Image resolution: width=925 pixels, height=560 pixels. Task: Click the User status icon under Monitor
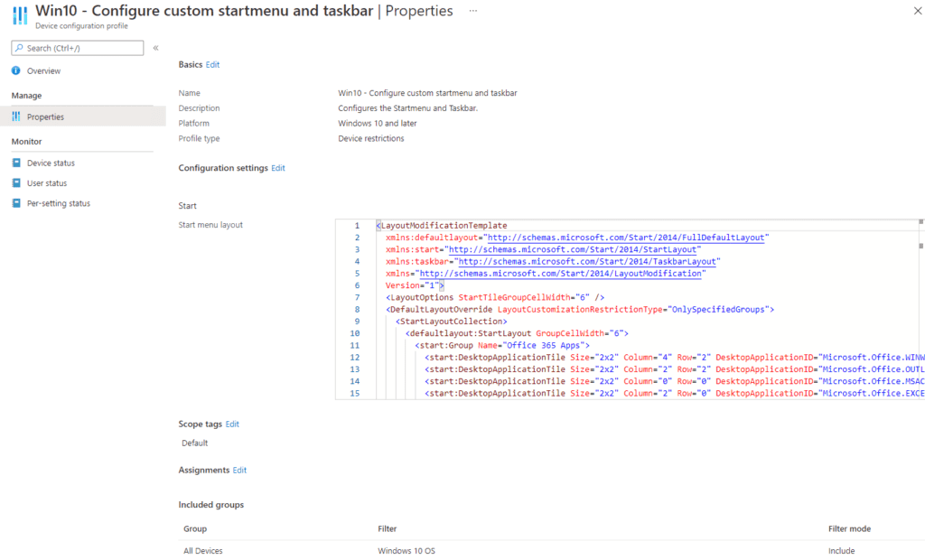(x=16, y=183)
